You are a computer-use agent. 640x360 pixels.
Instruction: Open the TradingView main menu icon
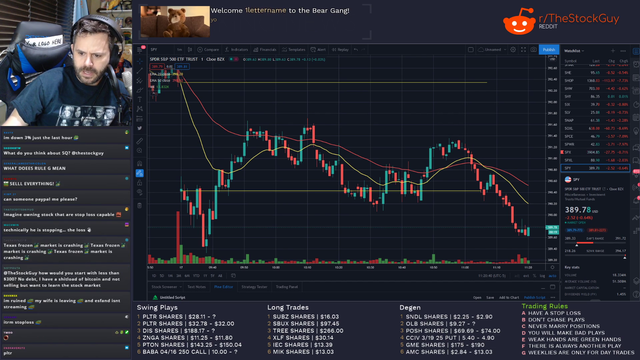[x=139, y=50]
